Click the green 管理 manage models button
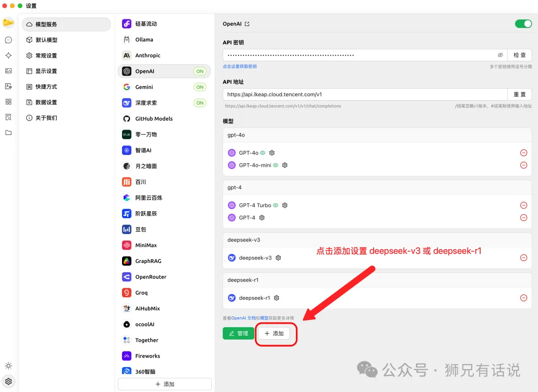Screen dimensions: 538x392 [x=239, y=333]
